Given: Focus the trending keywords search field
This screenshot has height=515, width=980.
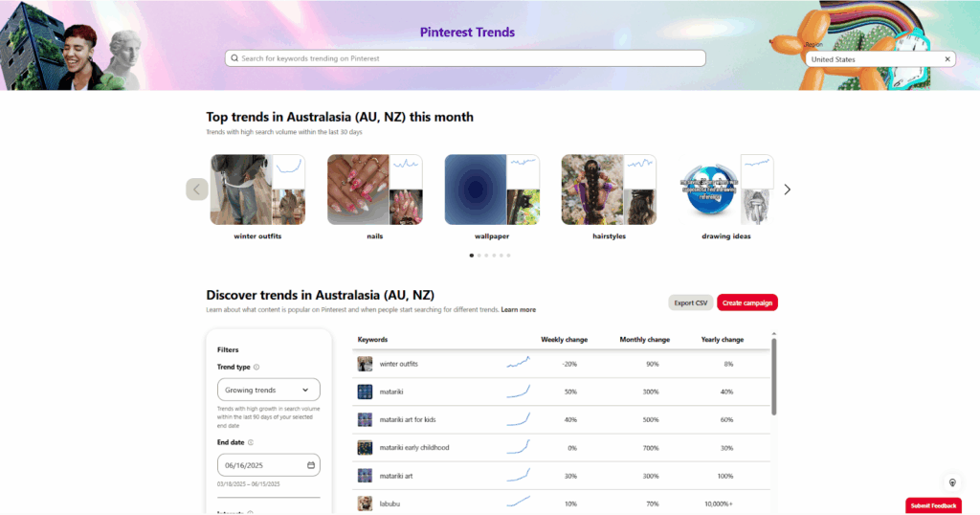Looking at the screenshot, I should click(x=466, y=58).
